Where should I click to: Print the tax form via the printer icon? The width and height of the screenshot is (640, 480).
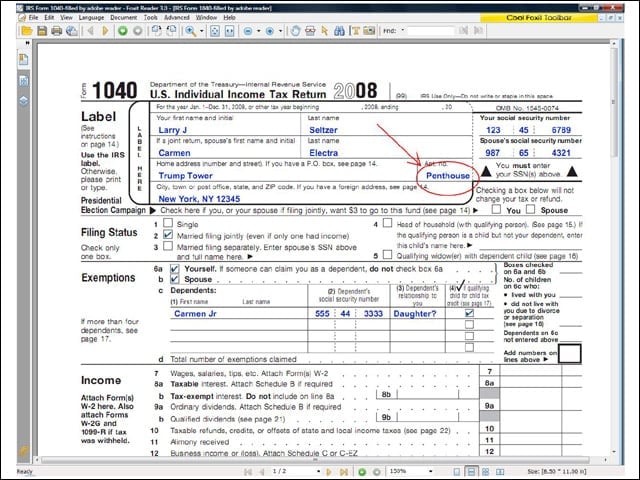pos(57,31)
